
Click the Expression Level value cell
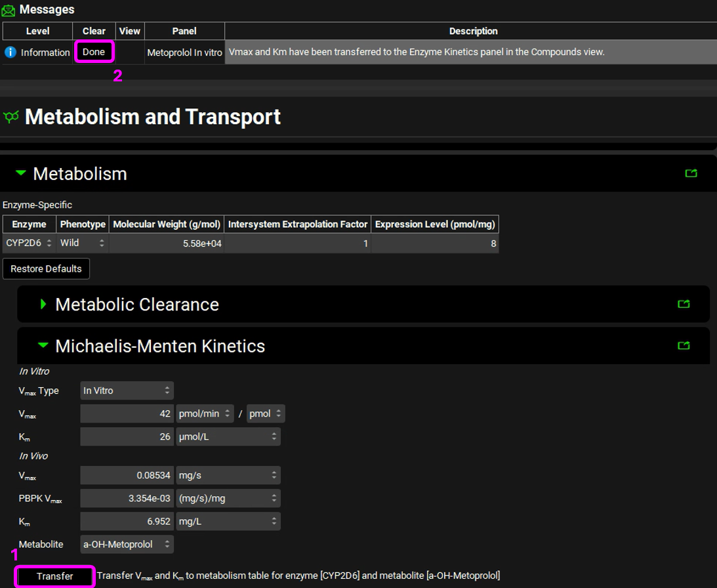[x=434, y=243]
